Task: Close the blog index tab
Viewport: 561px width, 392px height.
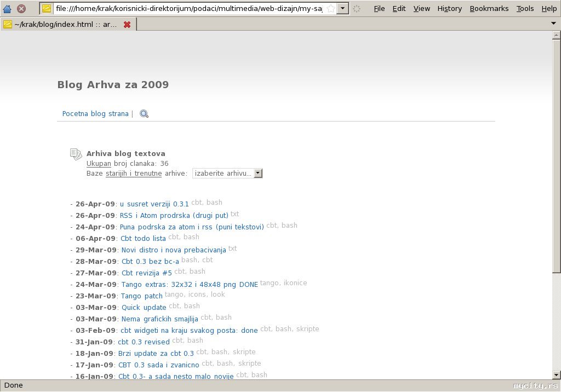Action: (x=127, y=25)
